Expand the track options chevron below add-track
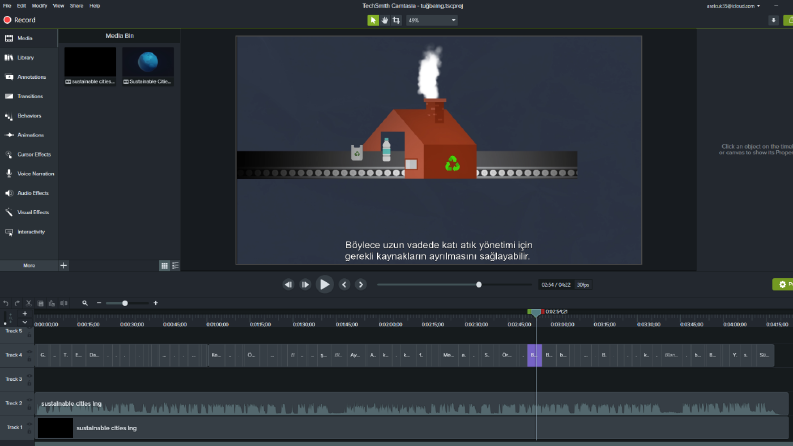The image size is (793, 446). (25, 322)
